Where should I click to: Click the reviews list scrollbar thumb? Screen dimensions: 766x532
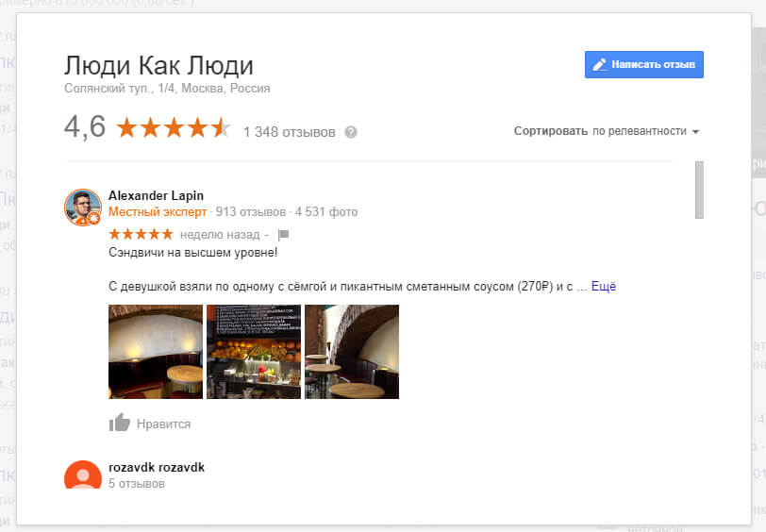(x=699, y=190)
